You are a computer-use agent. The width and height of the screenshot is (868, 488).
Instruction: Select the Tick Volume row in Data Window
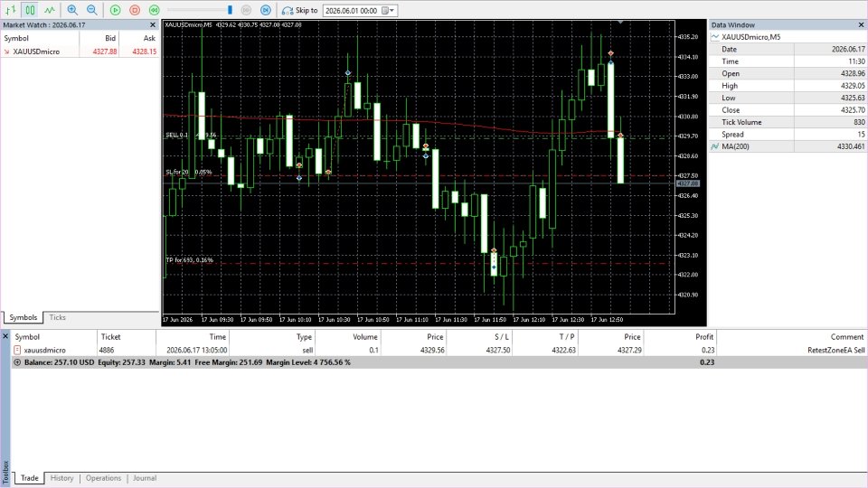788,122
